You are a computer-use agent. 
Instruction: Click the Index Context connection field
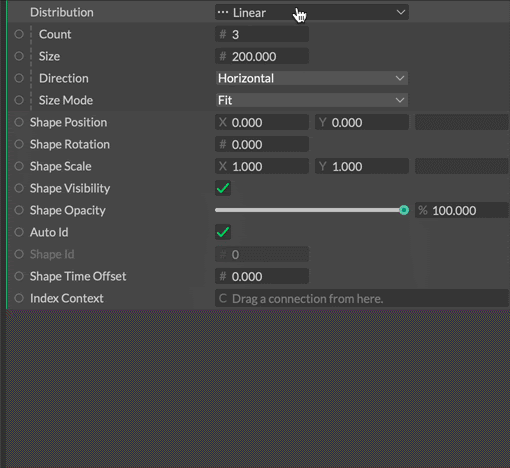[362, 298]
